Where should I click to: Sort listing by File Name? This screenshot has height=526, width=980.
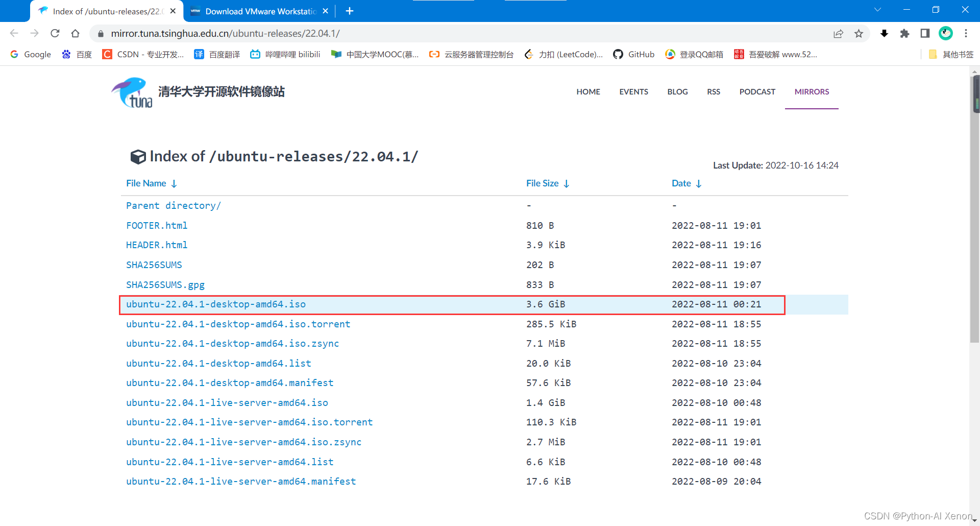(152, 183)
